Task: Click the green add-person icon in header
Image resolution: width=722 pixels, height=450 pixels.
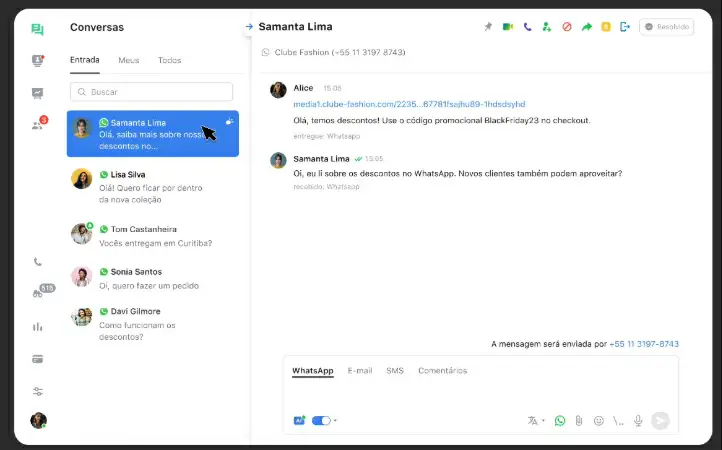Action: pos(547,27)
